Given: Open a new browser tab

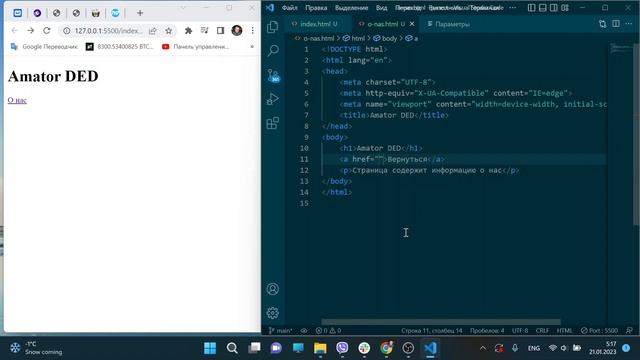Looking at the screenshot, I should pos(140,13).
